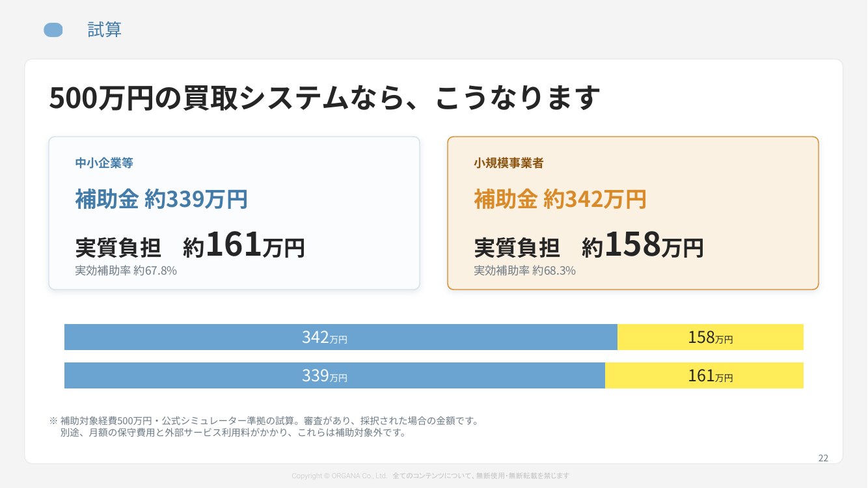Screen dimensions: 868x488
Task: Select the 試算 section heading
Action: pos(105,30)
